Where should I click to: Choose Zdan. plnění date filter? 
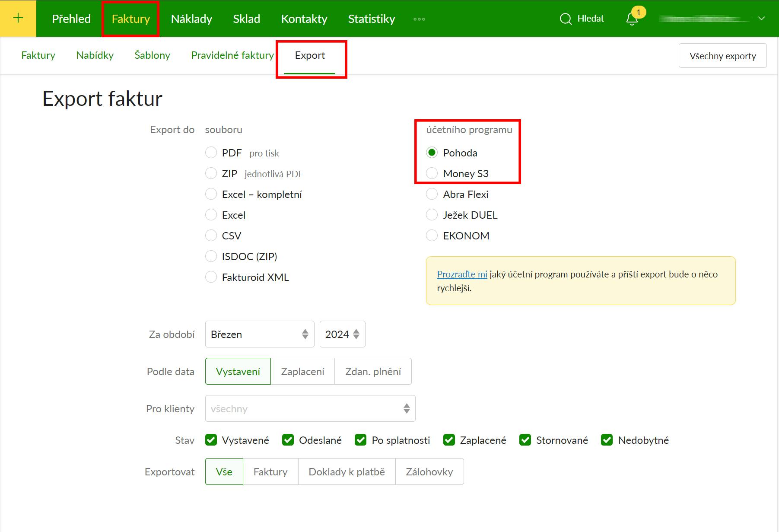pyautogui.click(x=373, y=371)
